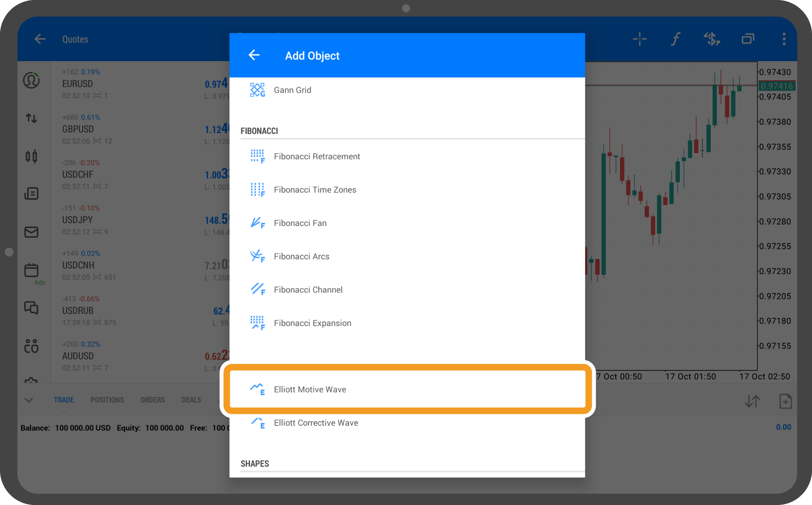Open the mailbox envelope in the sidebar
The height and width of the screenshot is (505, 812).
(x=31, y=232)
